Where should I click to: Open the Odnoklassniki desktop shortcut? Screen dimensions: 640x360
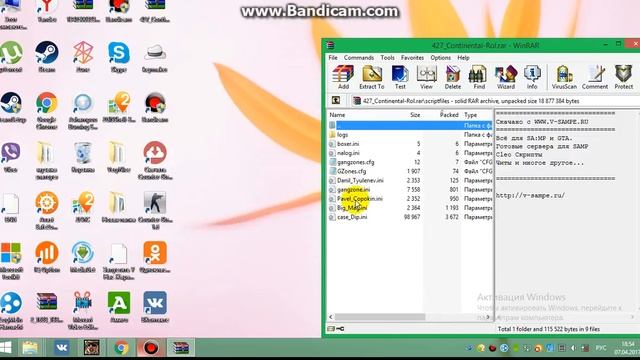point(155,257)
